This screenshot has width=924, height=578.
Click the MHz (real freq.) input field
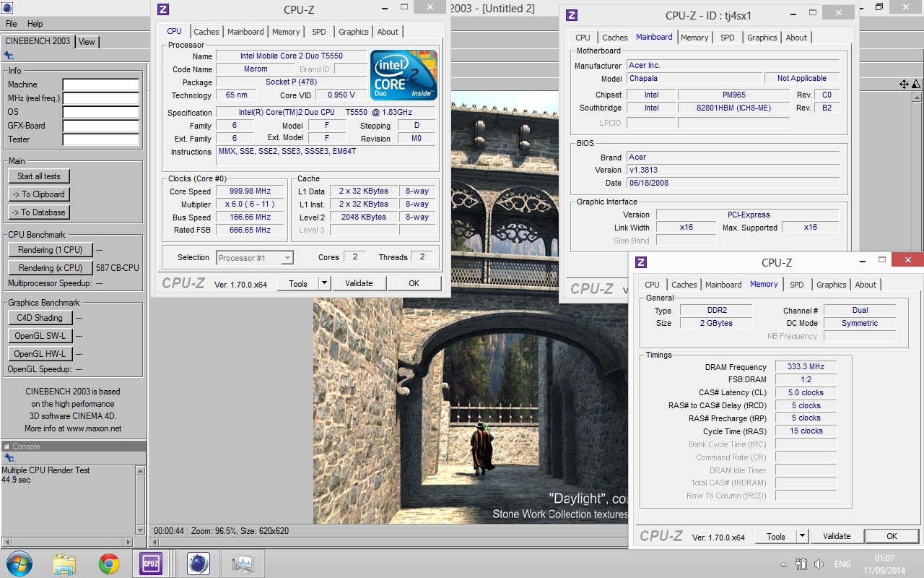(100, 99)
